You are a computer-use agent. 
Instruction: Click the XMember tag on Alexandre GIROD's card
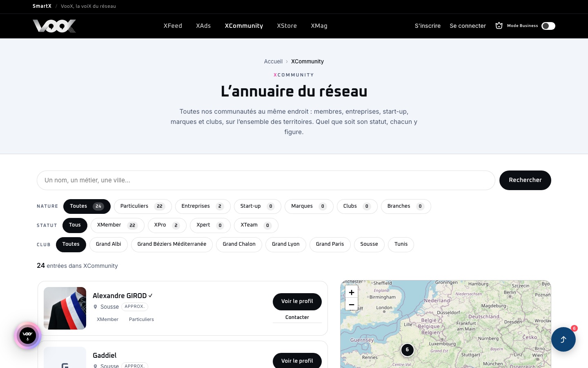(107, 319)
